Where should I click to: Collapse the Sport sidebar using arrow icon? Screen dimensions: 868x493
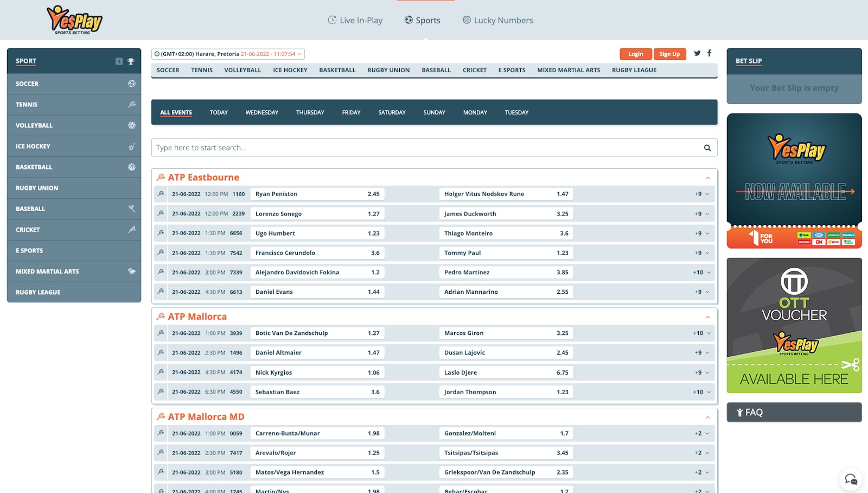tap(119, 61)
